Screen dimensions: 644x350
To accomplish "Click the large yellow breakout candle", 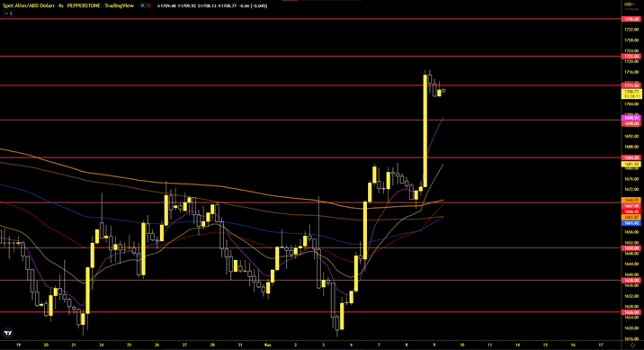I will [425, 130].
